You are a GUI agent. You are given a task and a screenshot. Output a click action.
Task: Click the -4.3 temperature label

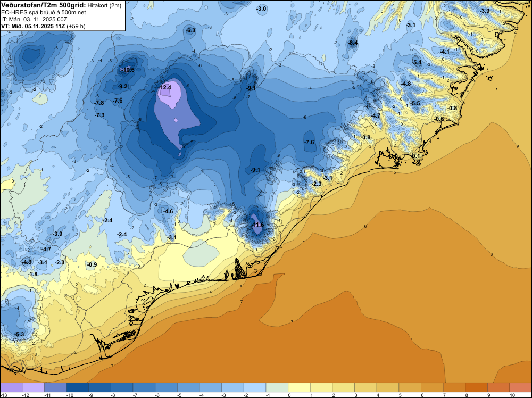click(27, 262)
